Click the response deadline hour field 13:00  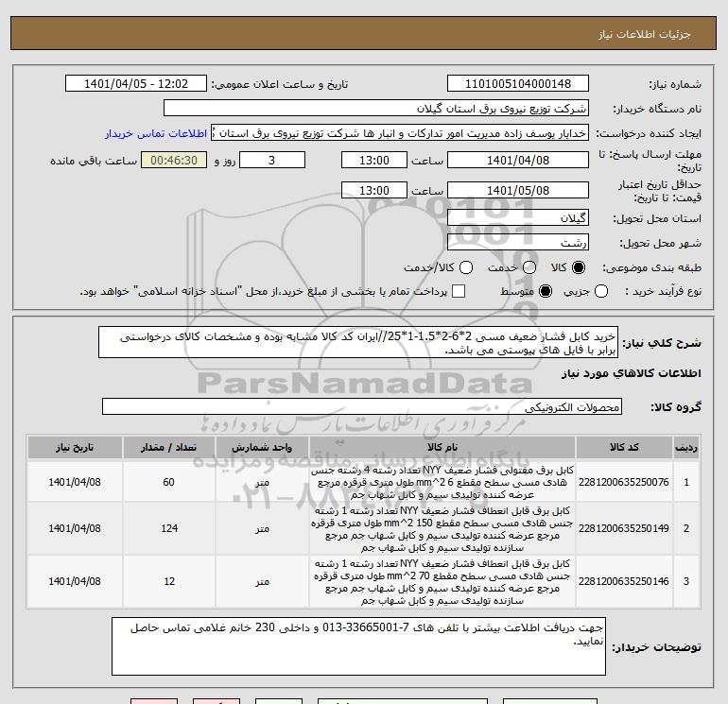coord(374,160)
